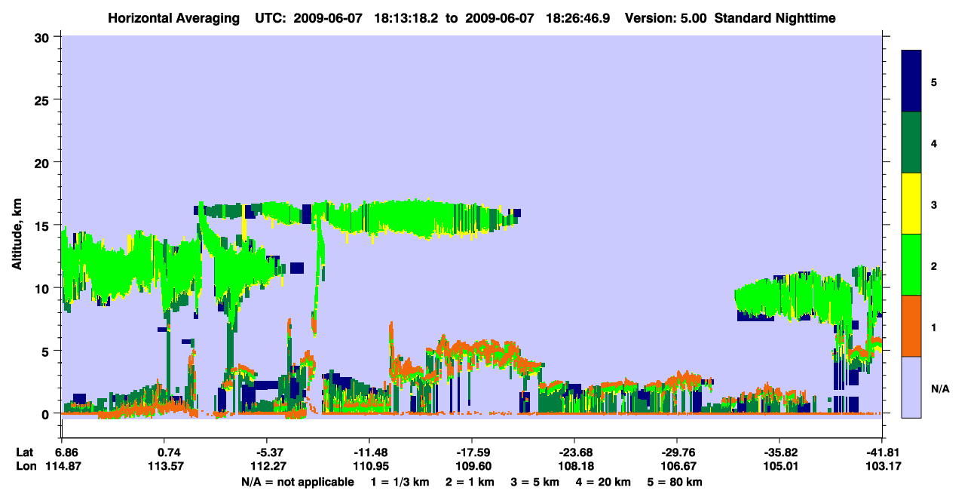This screenshot has height=503, width=980.
Task: Click the y-axis tick label 30
Action: [44, 37]
